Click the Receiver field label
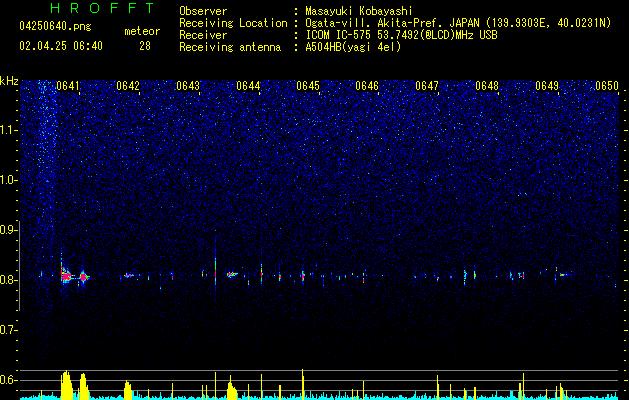The height and width of the screenshot is (400, 629). 203,35
